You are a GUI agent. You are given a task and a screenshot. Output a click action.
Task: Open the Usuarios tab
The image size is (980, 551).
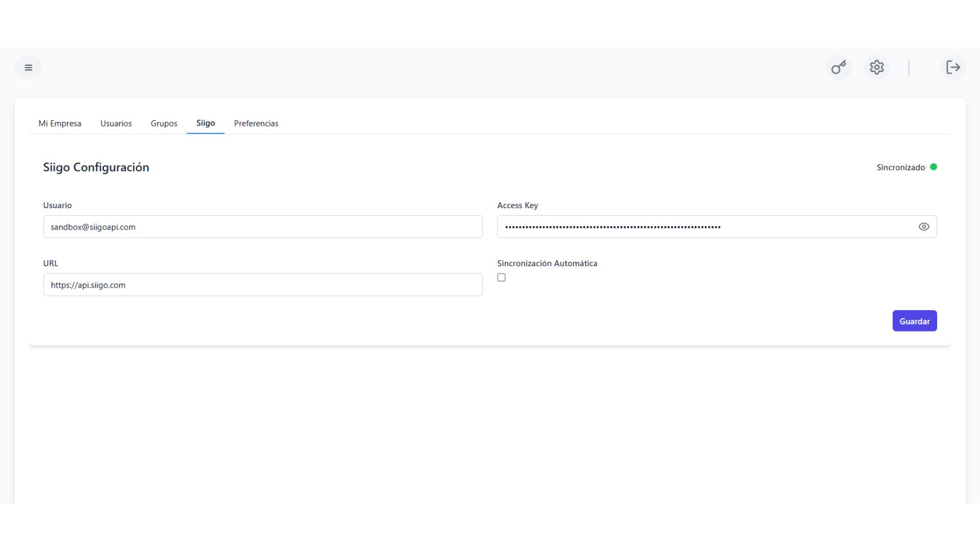coord(116,123)
